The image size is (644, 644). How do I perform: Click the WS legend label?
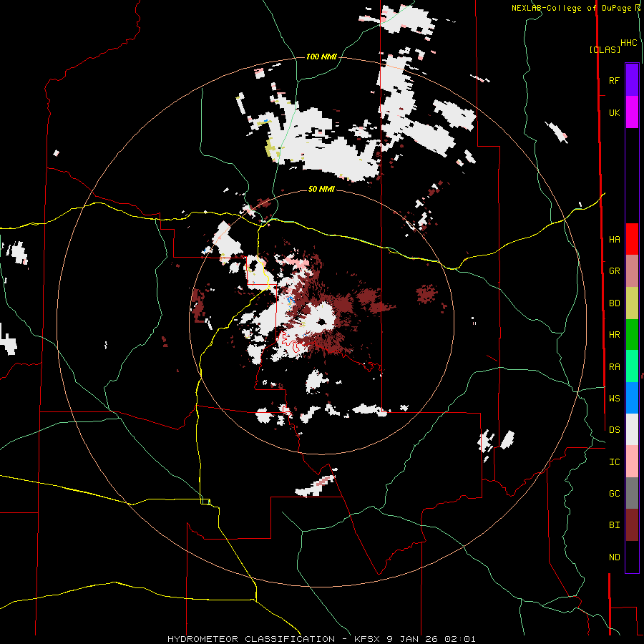point(614,398)
